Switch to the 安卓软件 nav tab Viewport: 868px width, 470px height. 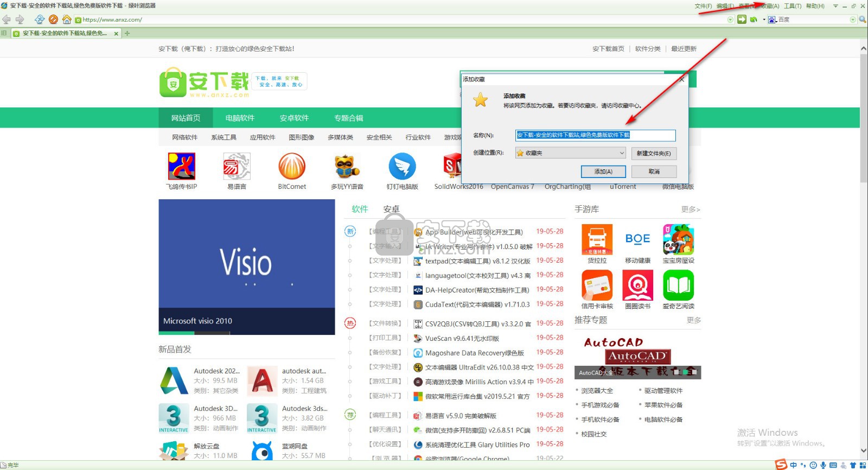(294, 118)
